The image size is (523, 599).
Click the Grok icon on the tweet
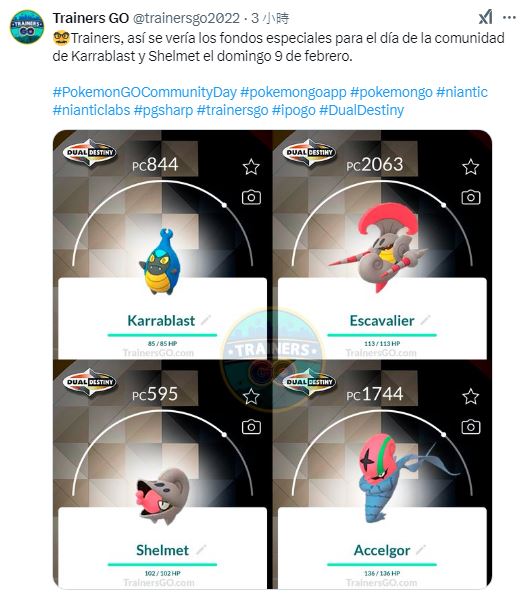pos(486,18)
